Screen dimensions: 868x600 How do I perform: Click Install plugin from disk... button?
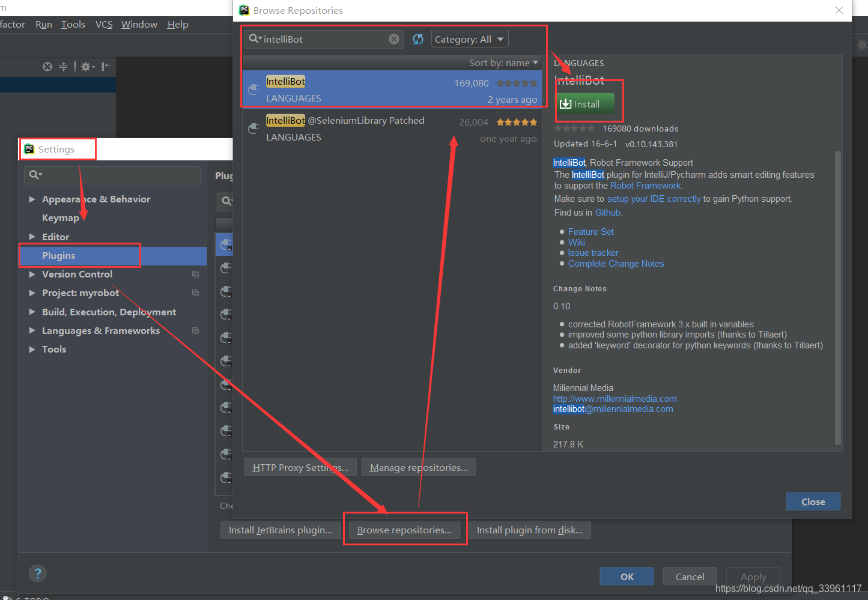[x=529, y=530]
